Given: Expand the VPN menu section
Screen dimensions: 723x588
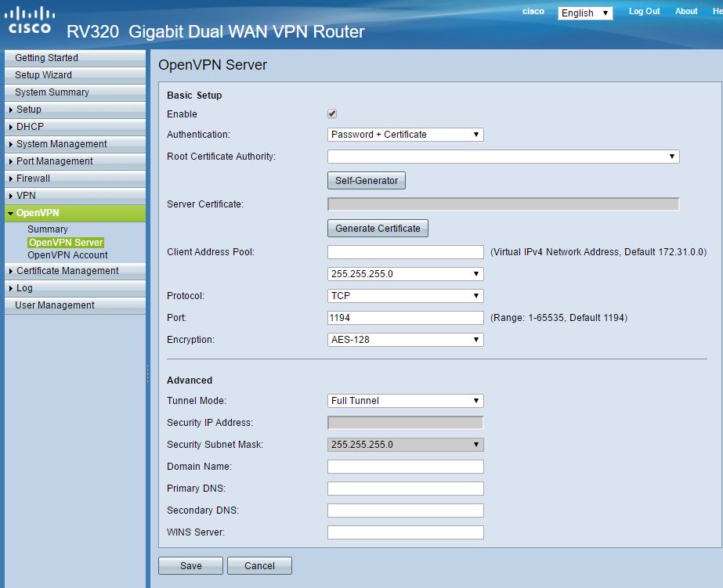Looking at the screenshot, I should 75,196.
